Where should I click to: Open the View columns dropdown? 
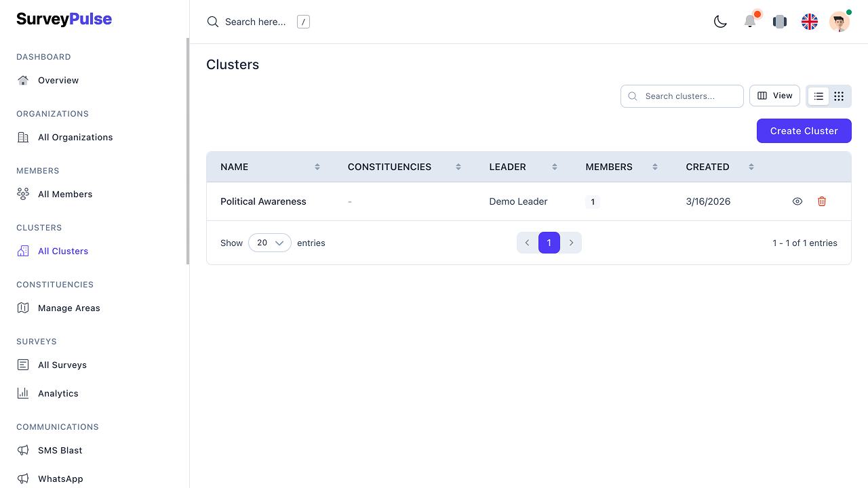click(774, 96)
